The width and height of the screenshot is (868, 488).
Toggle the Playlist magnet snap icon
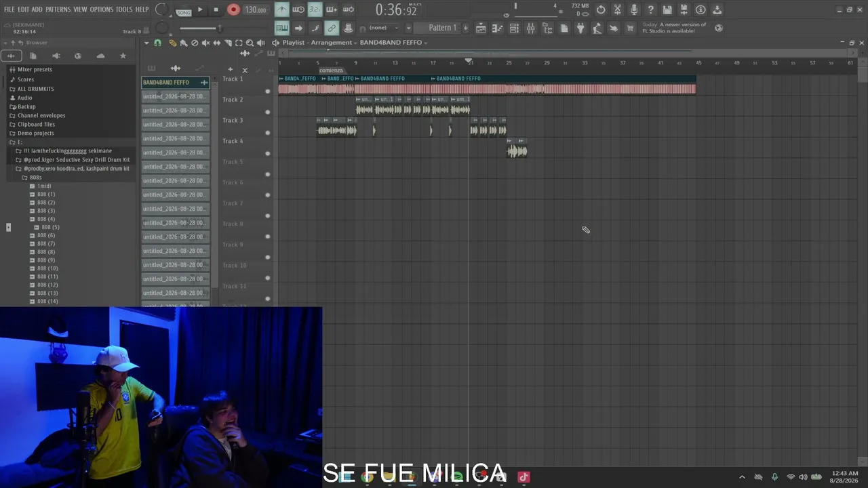click(157, 43)
